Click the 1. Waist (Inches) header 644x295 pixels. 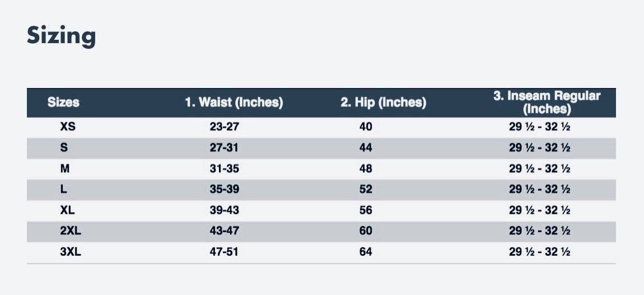click(234, 102)
